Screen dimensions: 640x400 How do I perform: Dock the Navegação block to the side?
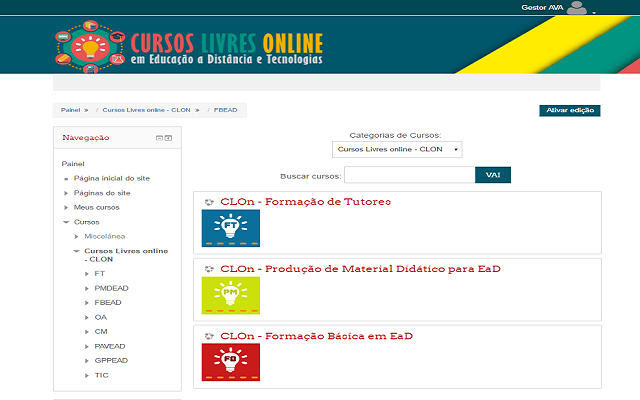[x=168, y=138]
